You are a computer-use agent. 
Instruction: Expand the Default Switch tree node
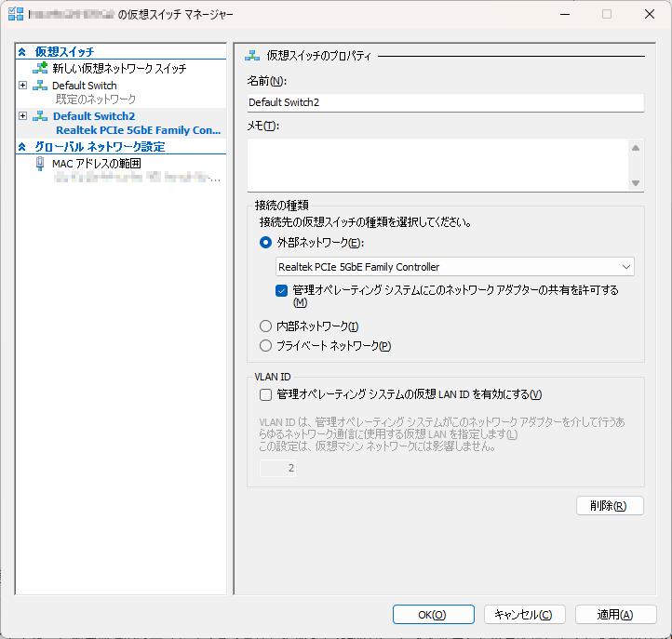[23, 86]
